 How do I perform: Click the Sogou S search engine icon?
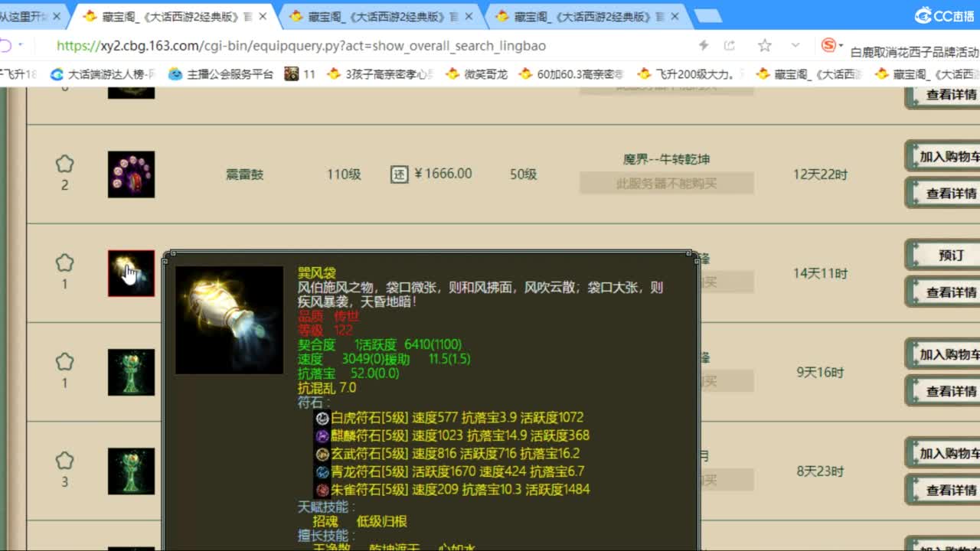828,45
